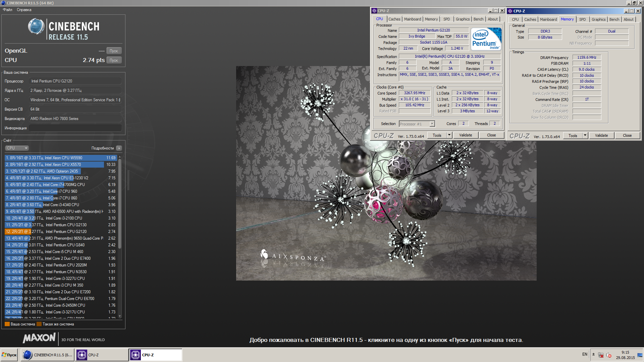Select ranking row Intel Core i7 CPU 960
This screenshot has height=362, width=644.
(x=61, y=191)
